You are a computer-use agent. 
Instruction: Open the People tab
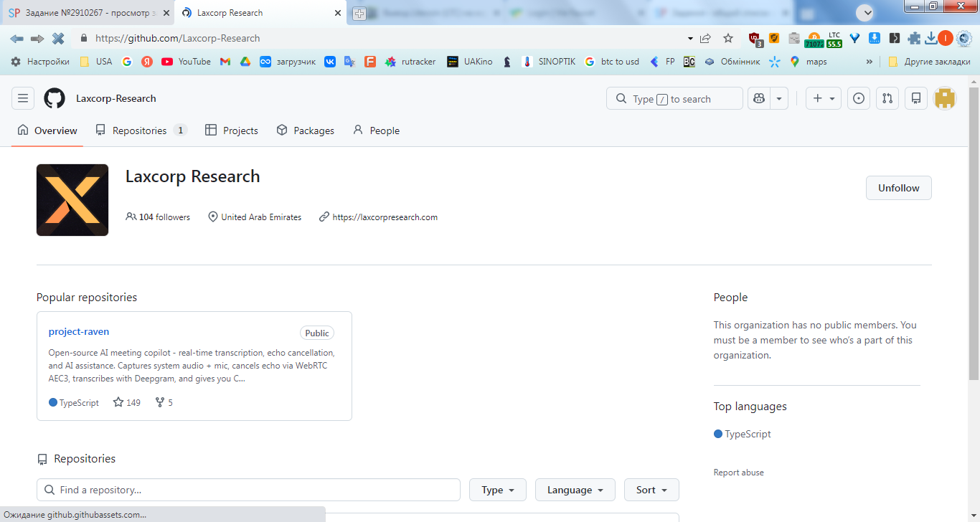377,130
